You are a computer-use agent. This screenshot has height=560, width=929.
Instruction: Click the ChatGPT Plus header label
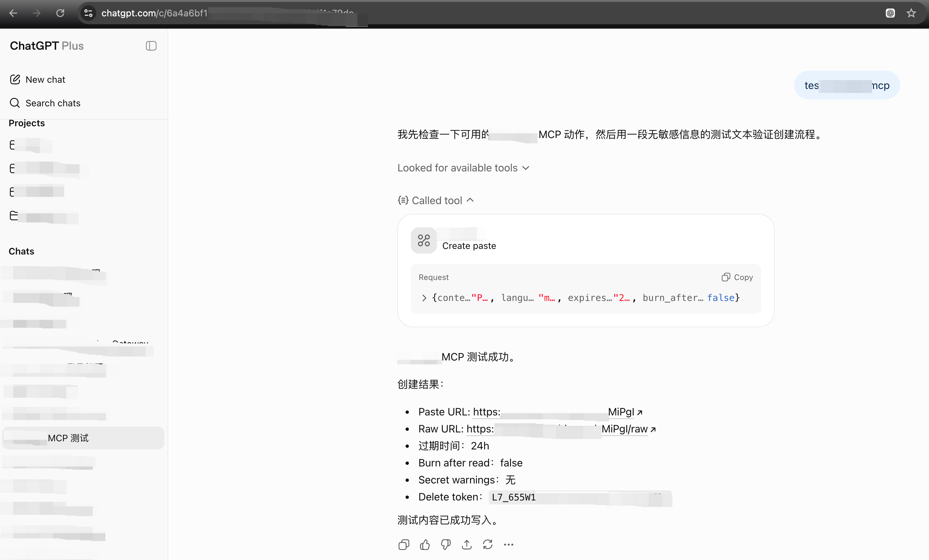[47, 45]
